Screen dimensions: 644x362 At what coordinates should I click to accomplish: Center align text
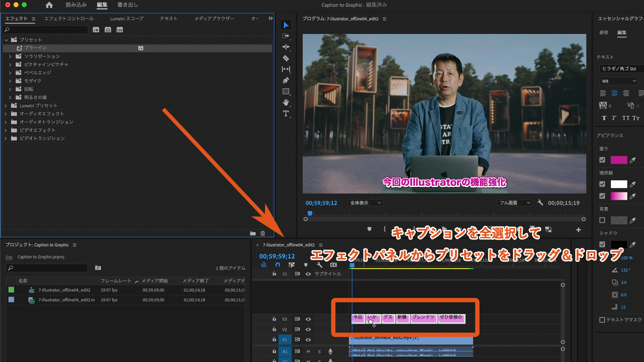point(614,93)
